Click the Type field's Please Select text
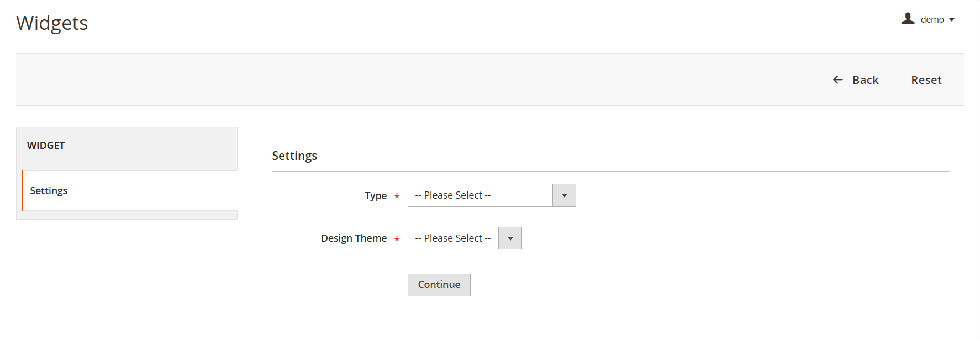 click(453, 195)
